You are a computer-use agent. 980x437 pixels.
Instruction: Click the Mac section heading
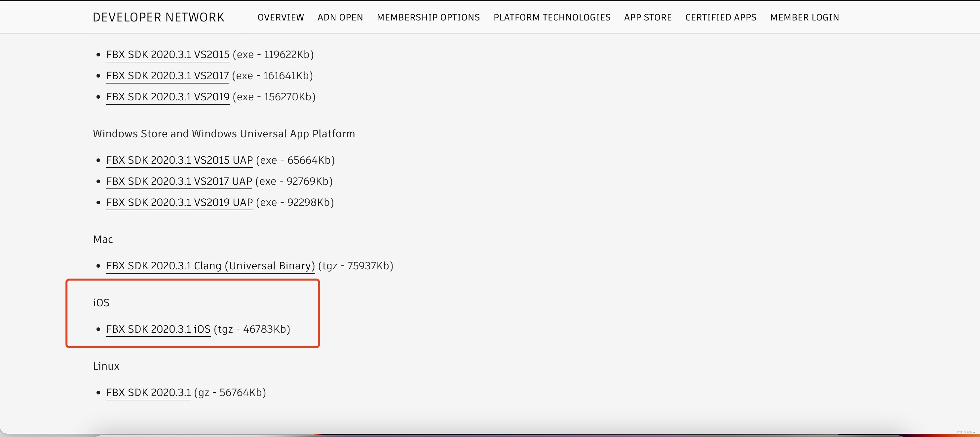click(x=103, y=239)
